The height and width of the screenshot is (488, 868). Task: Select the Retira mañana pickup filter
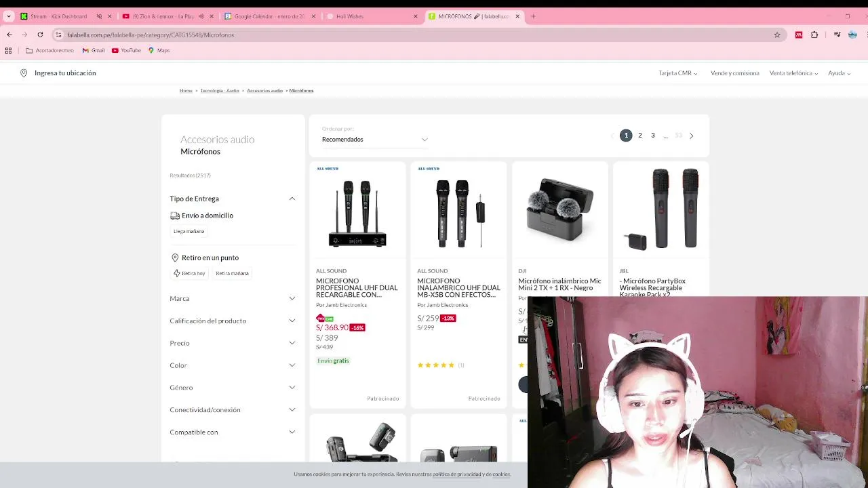(x=232, y=273)
